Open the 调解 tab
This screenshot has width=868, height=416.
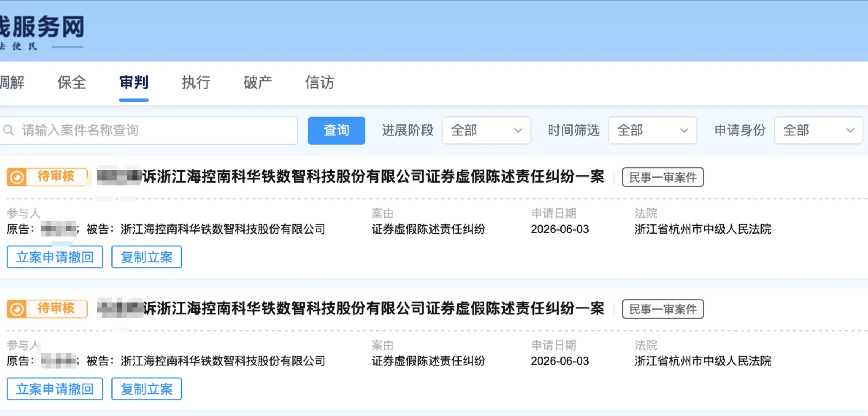[x=12, y=82]
